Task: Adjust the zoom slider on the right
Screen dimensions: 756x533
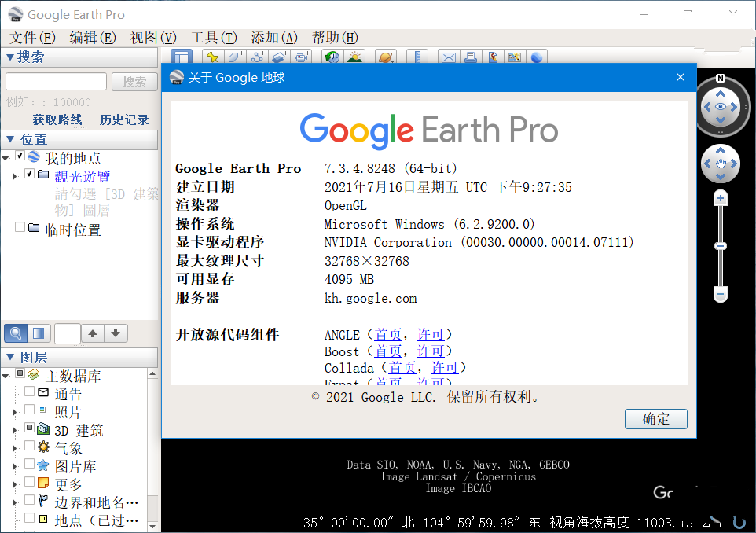Action: [720, 246]
